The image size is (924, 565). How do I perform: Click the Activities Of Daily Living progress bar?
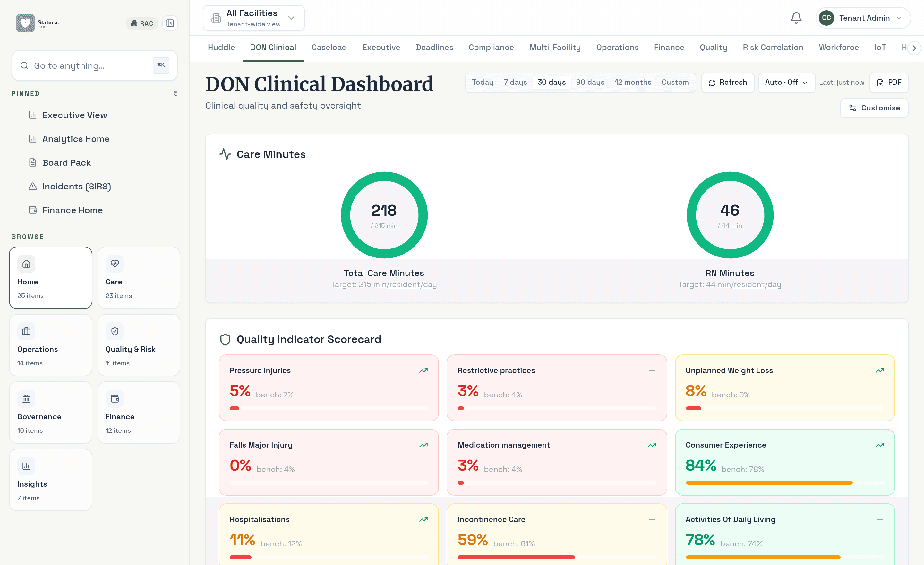coord(784,557)
